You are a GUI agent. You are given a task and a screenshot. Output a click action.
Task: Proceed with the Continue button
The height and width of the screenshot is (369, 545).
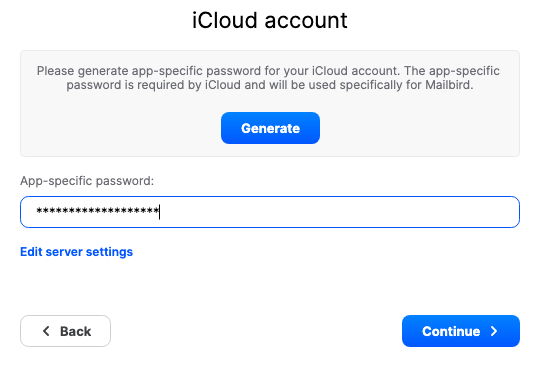point(461,331)
